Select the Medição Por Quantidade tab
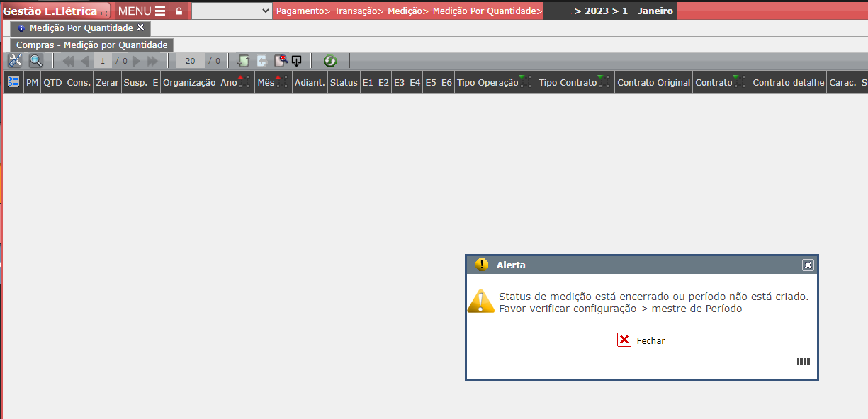This screenshot has height=419, width=868. tap(81, 28)
